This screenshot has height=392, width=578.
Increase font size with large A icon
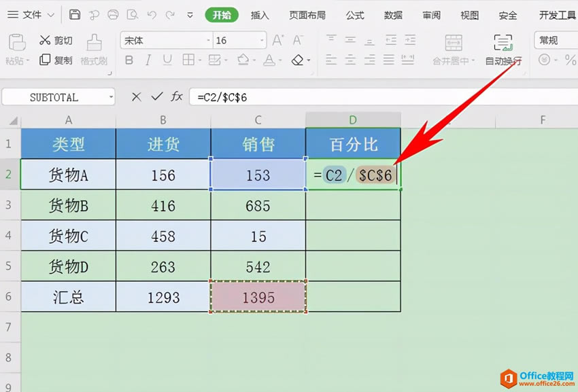[x=277, y=40]
